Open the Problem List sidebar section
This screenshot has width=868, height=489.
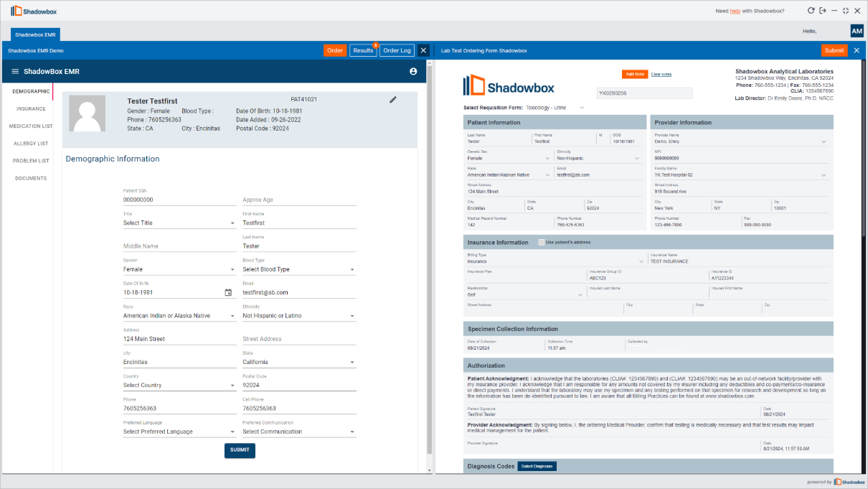pyautogui.click(x=31, y=161)
